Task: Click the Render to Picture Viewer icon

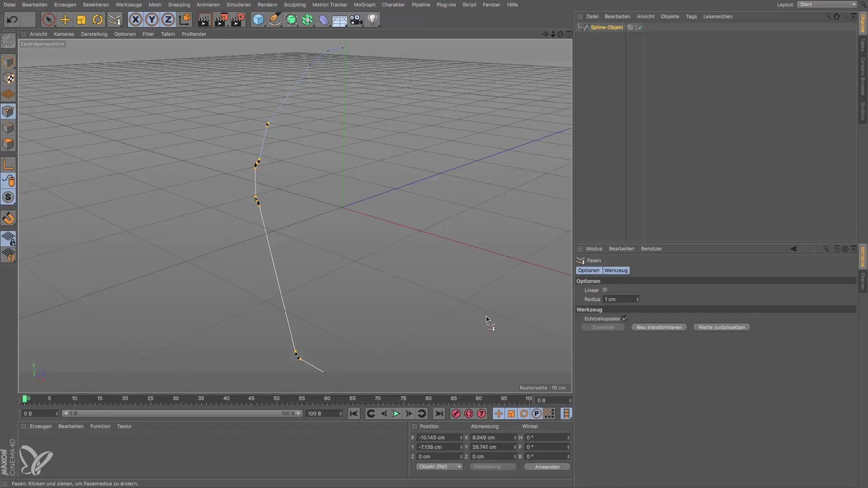Action: click(221, 19)
